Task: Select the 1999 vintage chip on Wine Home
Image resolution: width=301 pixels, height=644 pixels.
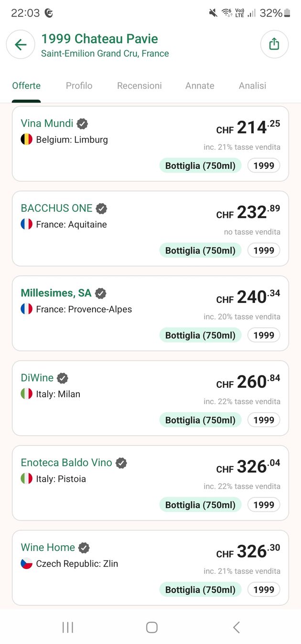Action: point(263,589)
